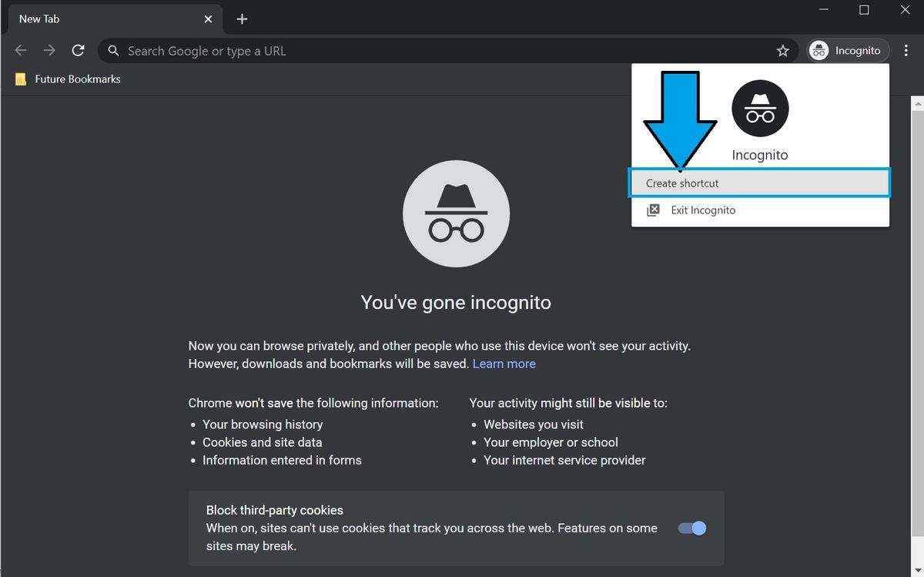924x577 pixels.
Task: Open Chrome's three-dot menu
Action: [x=906, y=49]
